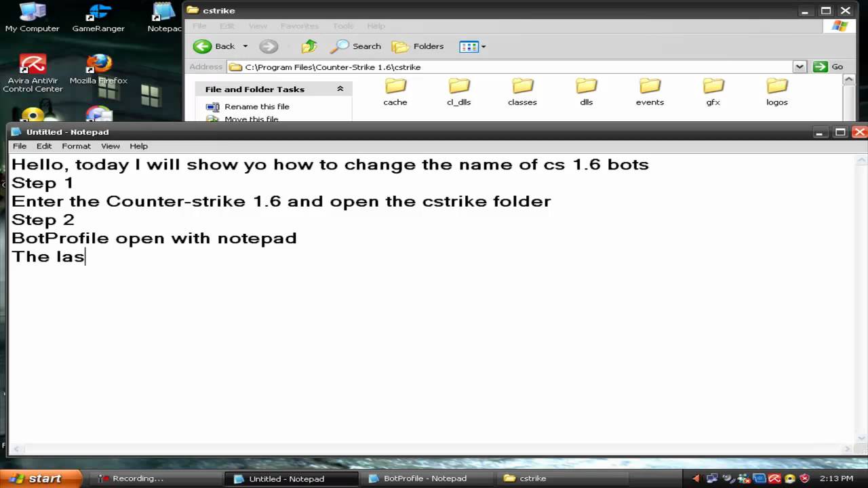The height and width of the screenshot is (488, 868).
Task: Switch to the cstrike taskbar button
Action: 563,478
